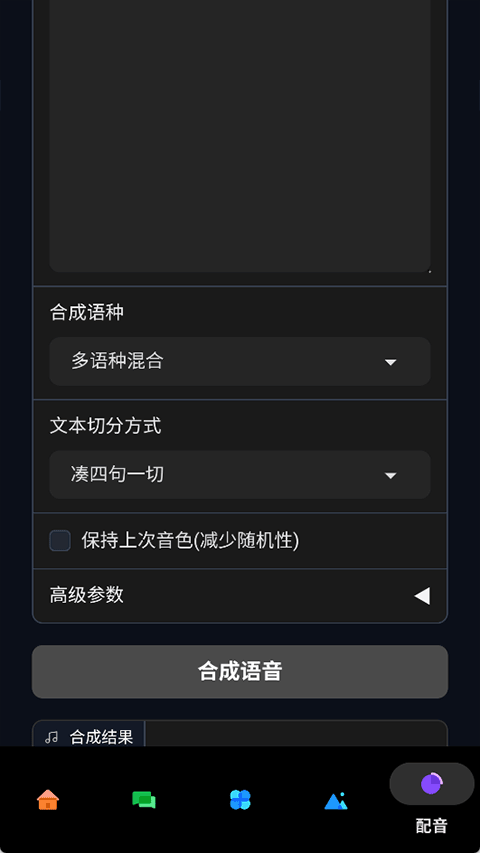Open the green chat bubbles icon

pyautogui.click(x=144, y=800)
